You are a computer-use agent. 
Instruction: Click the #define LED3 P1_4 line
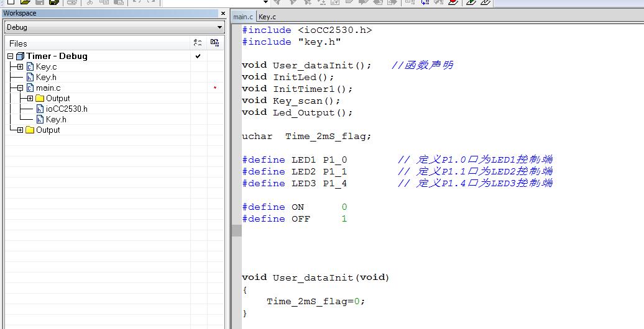pyautogui.click(x=295, y=183)
